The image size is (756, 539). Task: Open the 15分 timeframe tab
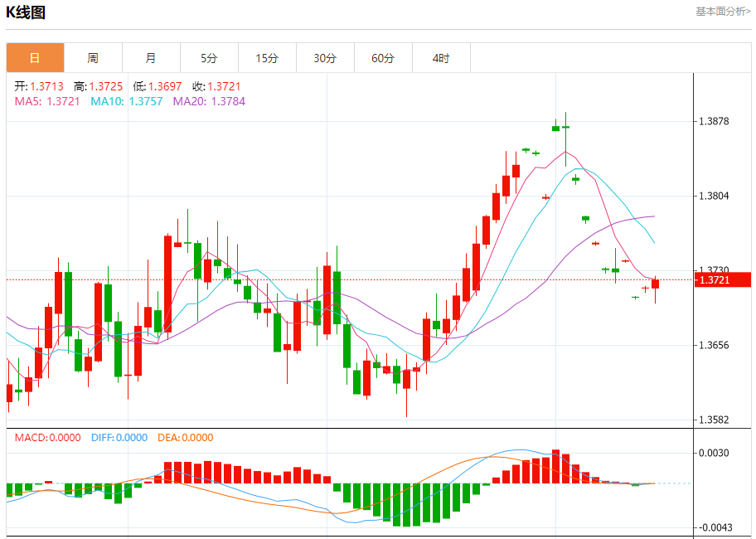click(267, 58)
